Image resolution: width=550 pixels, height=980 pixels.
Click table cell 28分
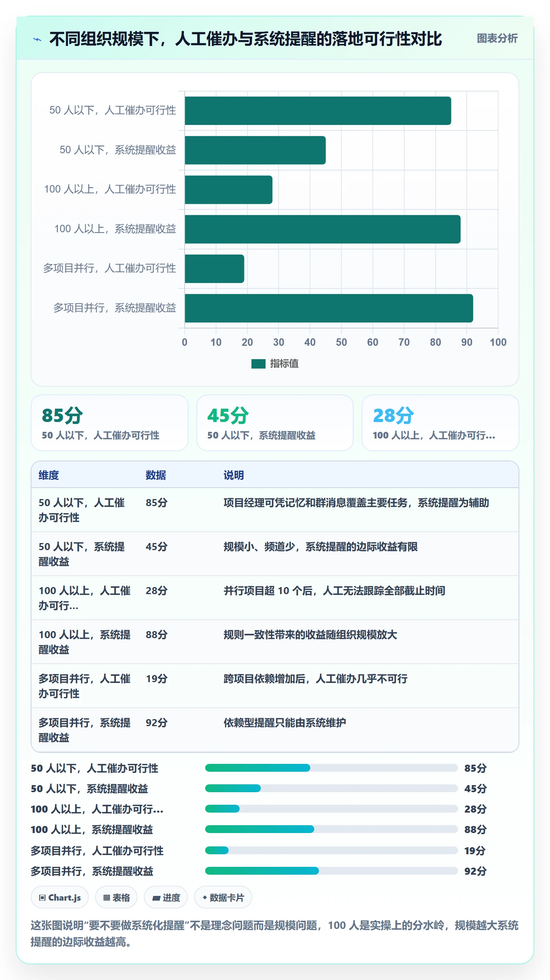157,591
